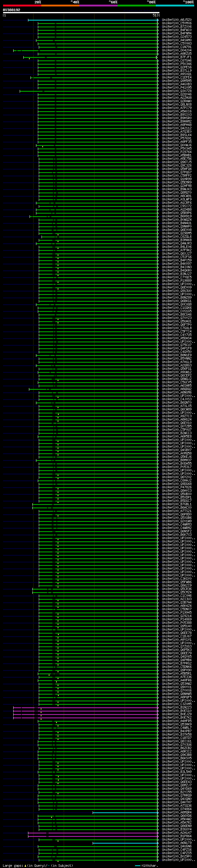Open hit UniRef100_A8J5Z0

point(177,20)
